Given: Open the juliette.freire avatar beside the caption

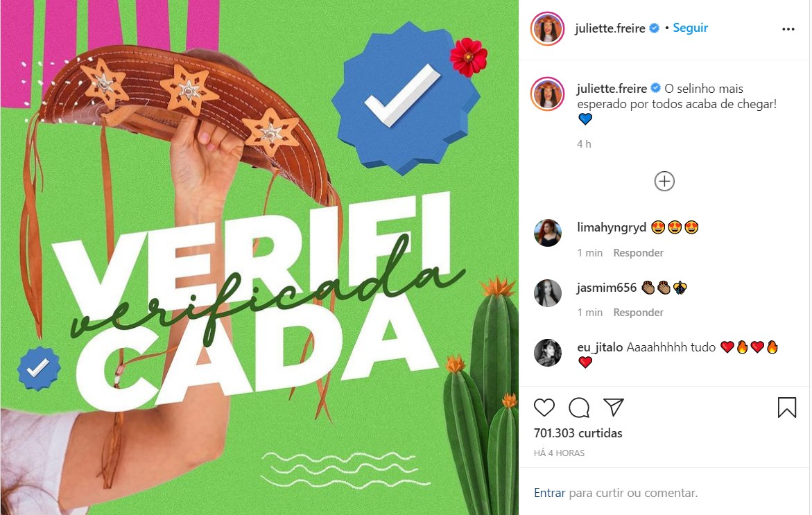Looking at the screenshot, I should point(547,94).
